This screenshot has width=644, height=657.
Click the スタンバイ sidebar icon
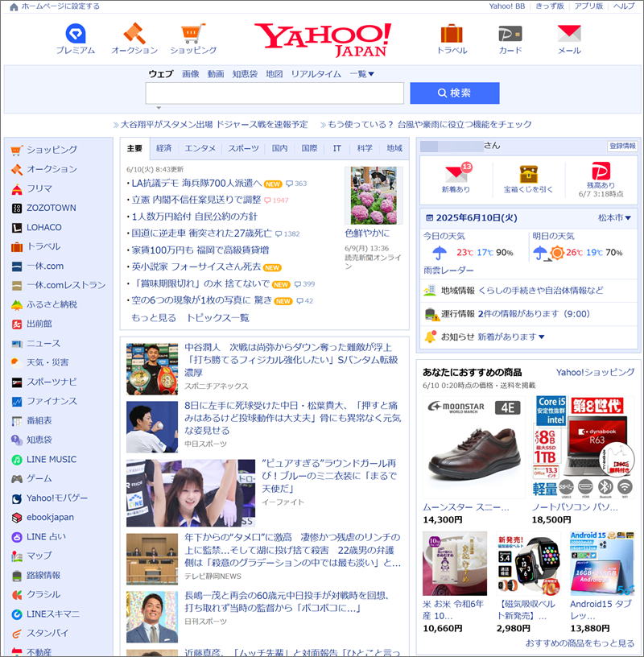coord(17,634)
